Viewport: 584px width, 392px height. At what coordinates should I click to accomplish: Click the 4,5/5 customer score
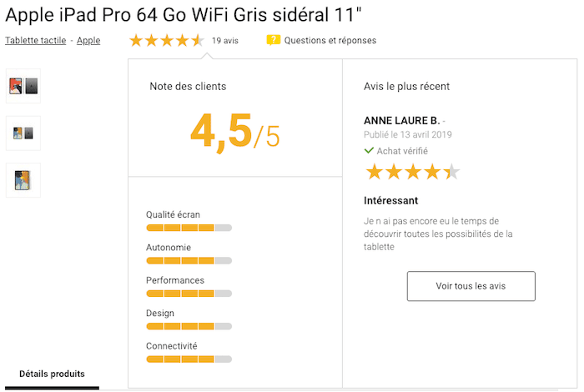tap(234, 130)
